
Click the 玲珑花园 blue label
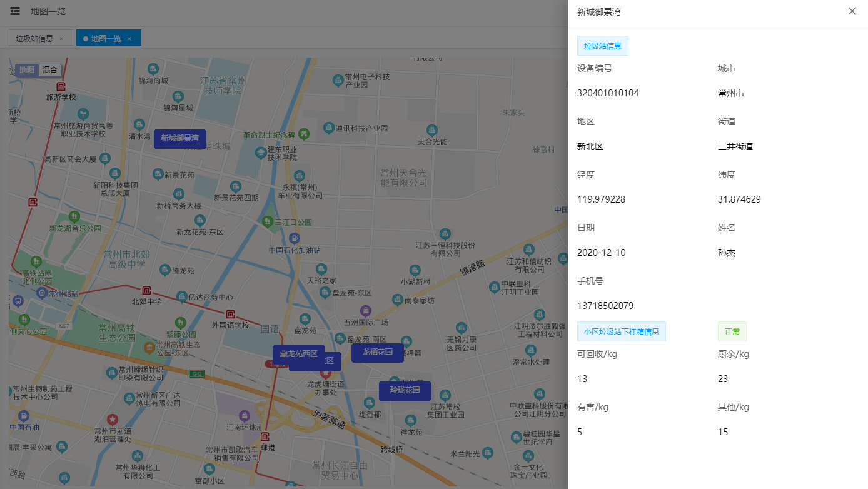(405, 391)
